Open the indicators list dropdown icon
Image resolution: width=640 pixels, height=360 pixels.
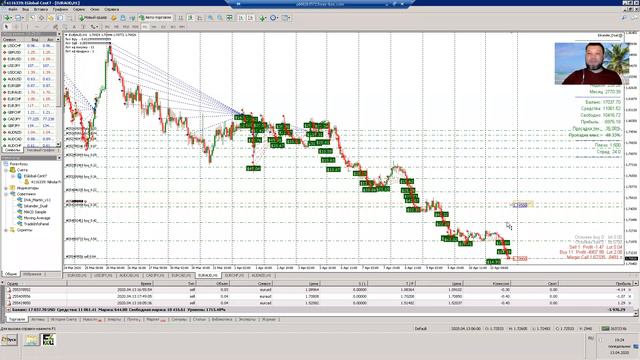click(263, 18)
